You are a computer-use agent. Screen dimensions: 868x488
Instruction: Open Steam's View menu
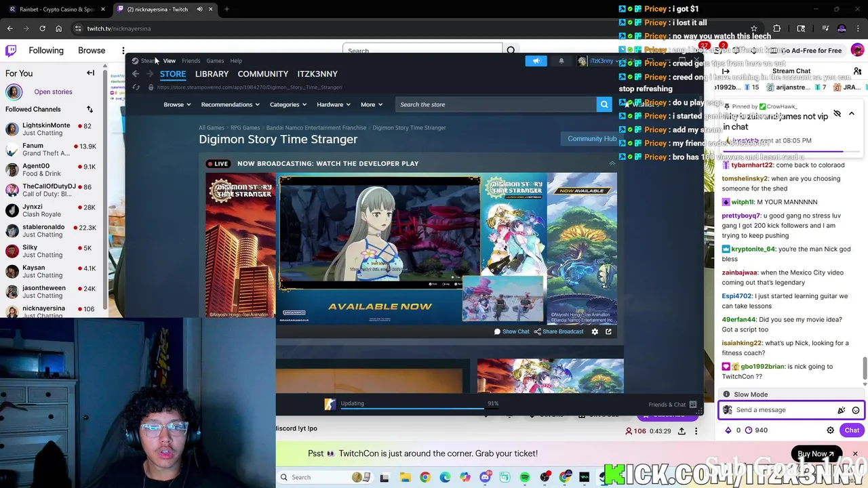pos(169,61)
